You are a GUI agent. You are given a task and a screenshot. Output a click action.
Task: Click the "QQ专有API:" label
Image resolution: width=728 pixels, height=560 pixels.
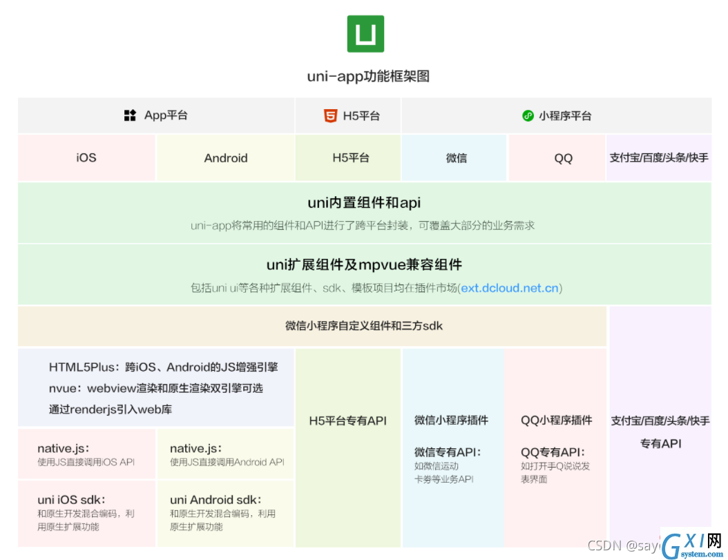(553, 452)
